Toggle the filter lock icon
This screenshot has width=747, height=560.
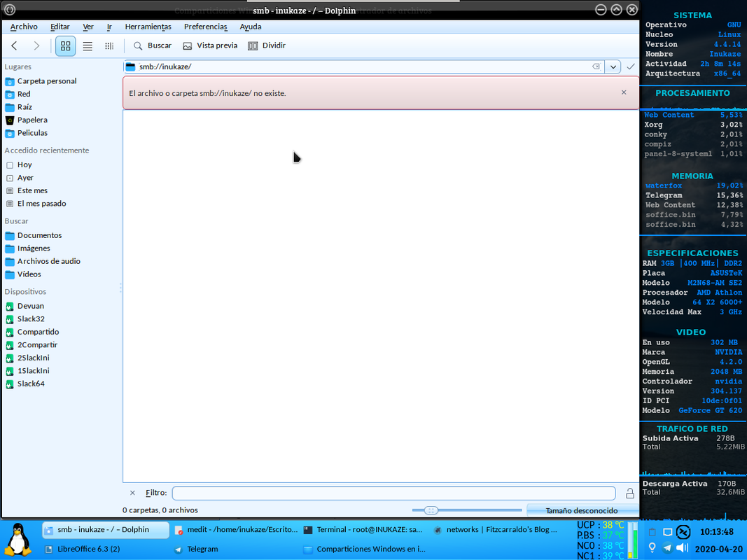(x=630, y=493)
